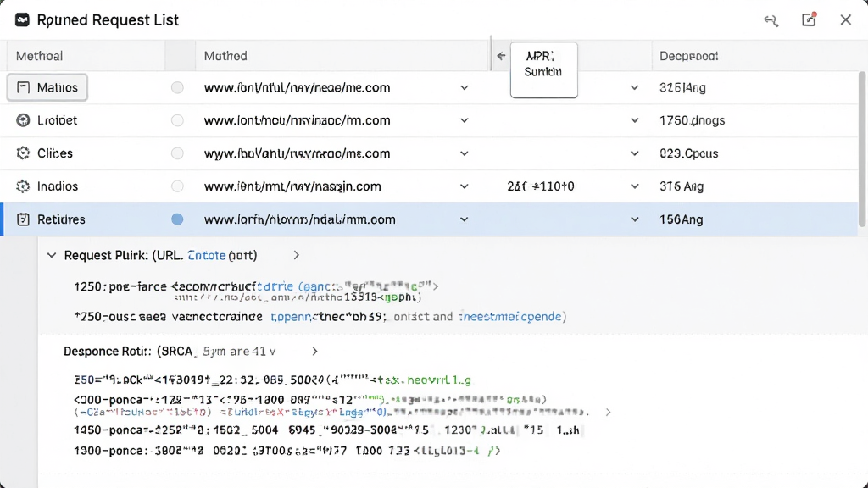Toggle the filled radio button in the Retidres row
Image resolution: width=868 pixels, height=488 pixels.
click(177, 219)
